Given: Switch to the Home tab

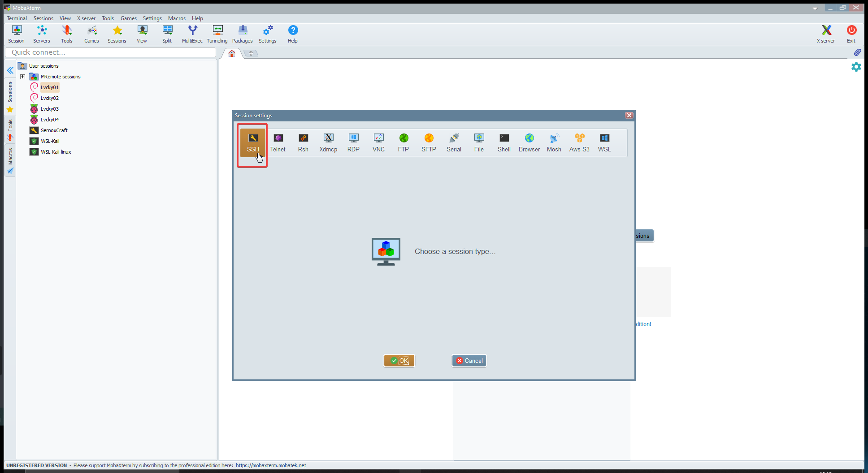Looking at the screenshot, I should [232, 53].
